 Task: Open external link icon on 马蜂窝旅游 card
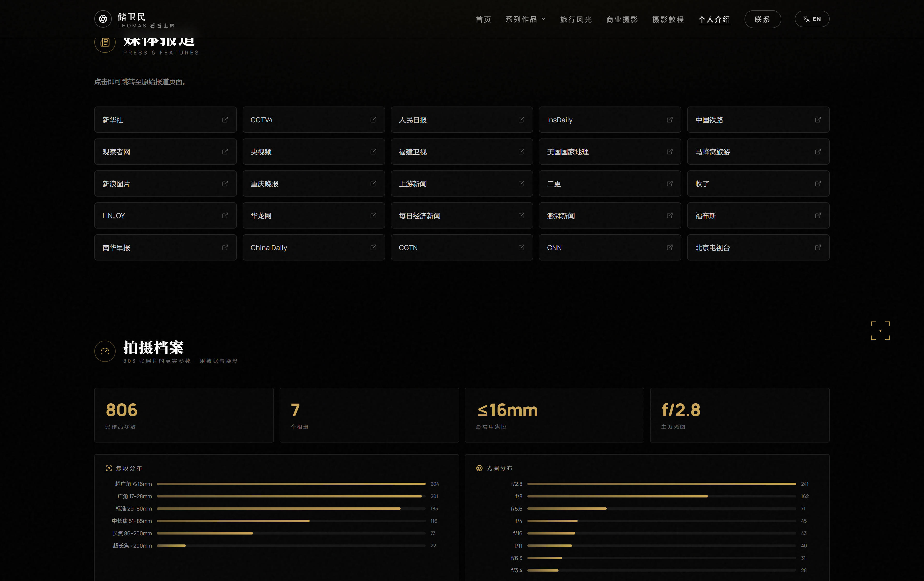818,152
